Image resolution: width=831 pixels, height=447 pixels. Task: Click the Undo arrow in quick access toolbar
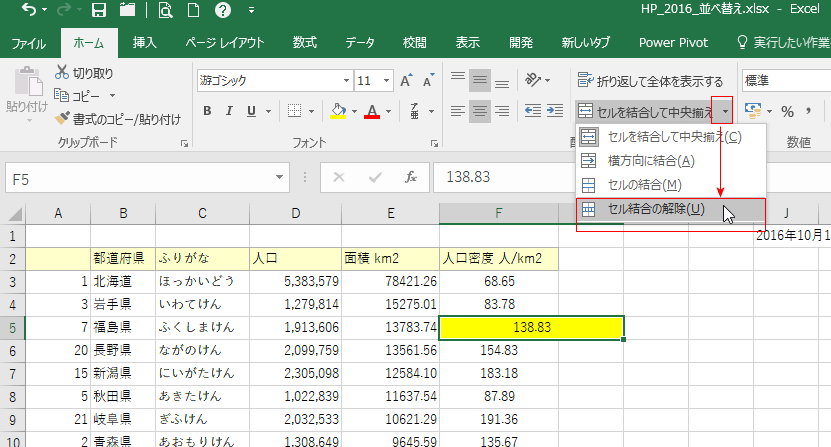click(x=28, y=11)
